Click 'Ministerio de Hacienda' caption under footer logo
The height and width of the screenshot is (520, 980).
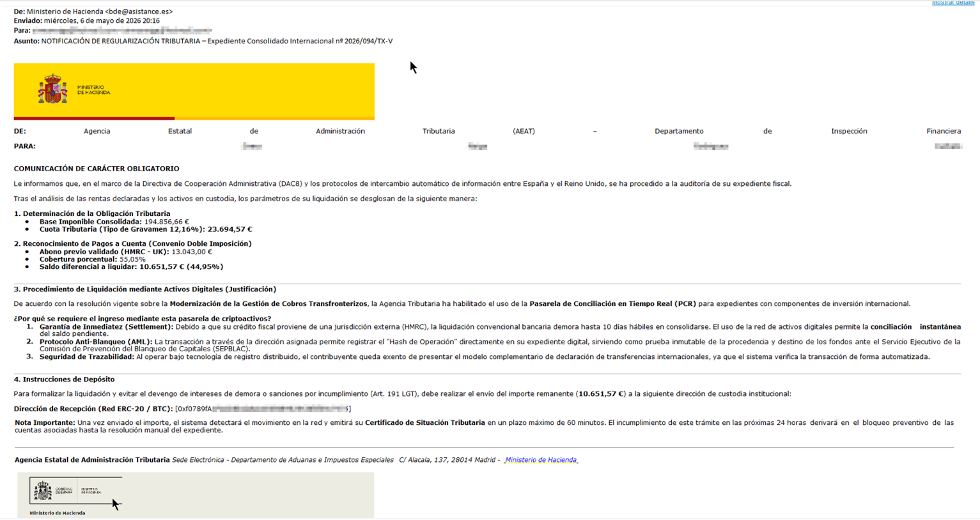[x=57, y=513]
